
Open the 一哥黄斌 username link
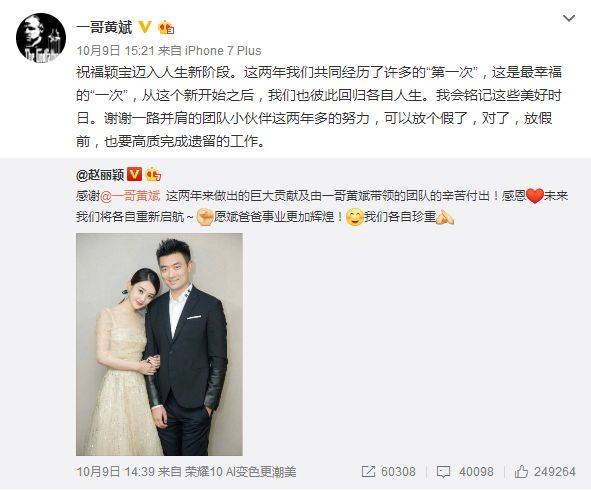click(104, 28)
